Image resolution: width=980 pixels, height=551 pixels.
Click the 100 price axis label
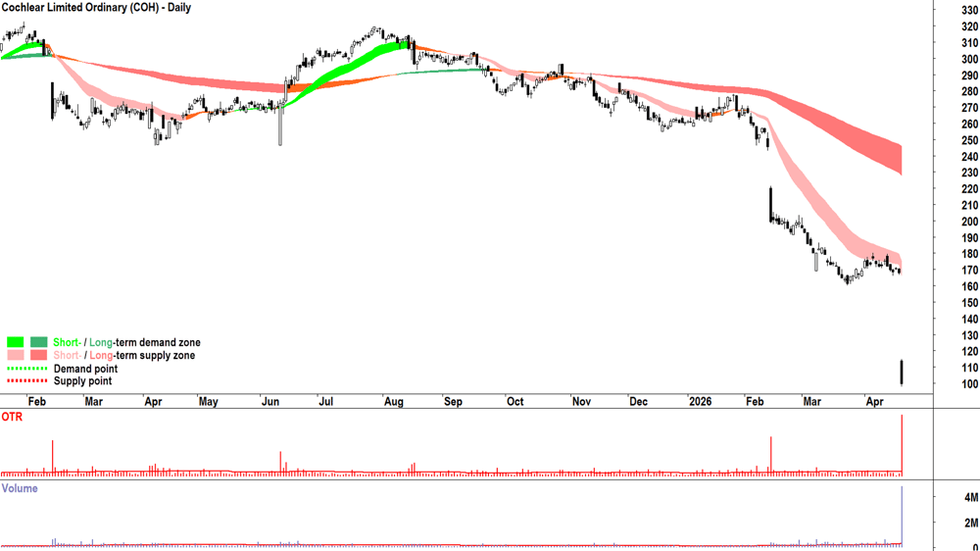pyautogui.click(x=970, y=384)
